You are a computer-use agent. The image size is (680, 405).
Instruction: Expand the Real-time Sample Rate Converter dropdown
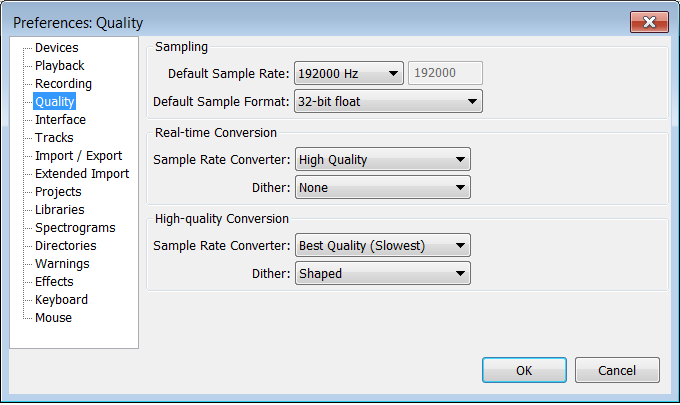[x=382, y=160]
